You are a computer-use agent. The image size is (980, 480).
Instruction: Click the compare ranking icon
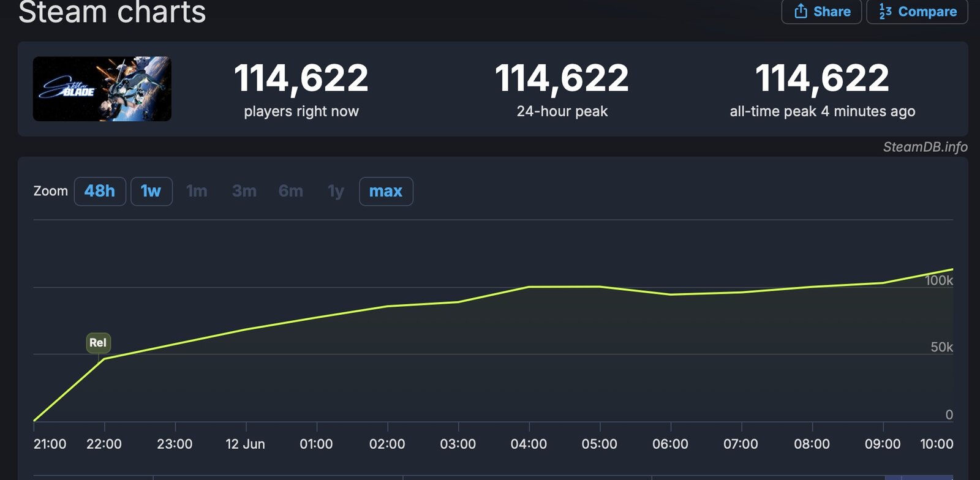(885, 11)
